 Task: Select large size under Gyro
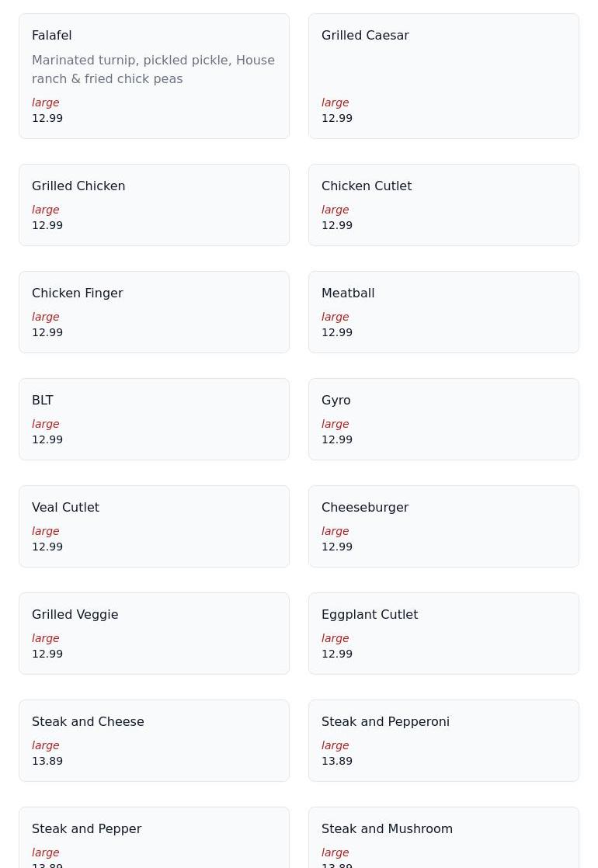coord(335,424)
